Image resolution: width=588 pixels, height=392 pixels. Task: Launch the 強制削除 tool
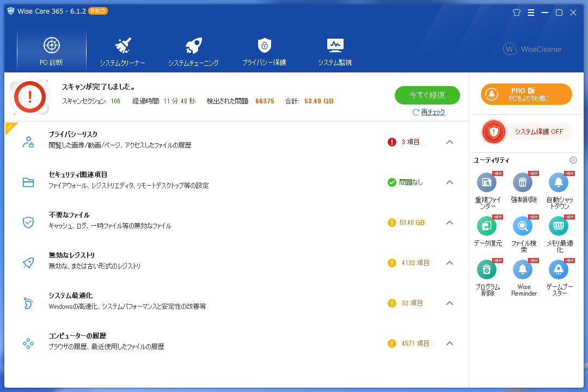click(523, 183)
